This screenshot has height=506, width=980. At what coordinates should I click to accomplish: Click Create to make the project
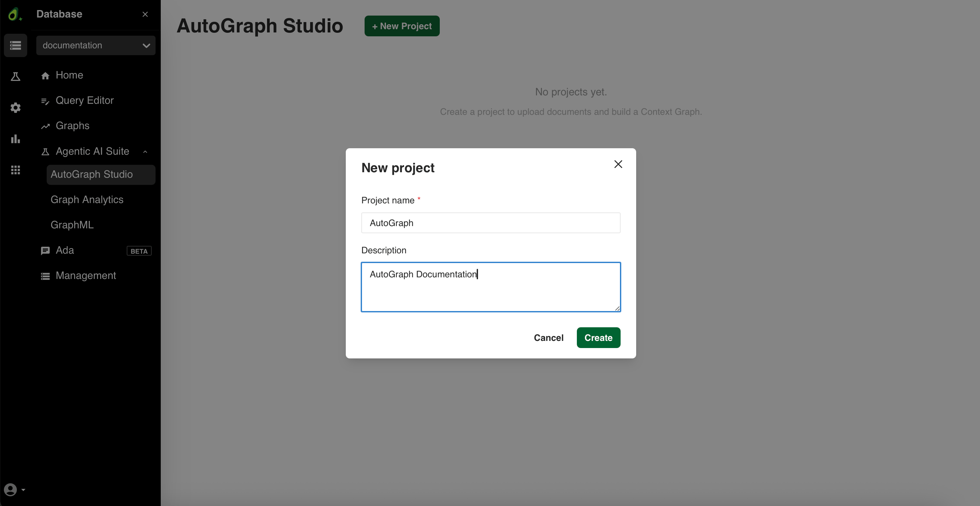click(x=598, y=337)
